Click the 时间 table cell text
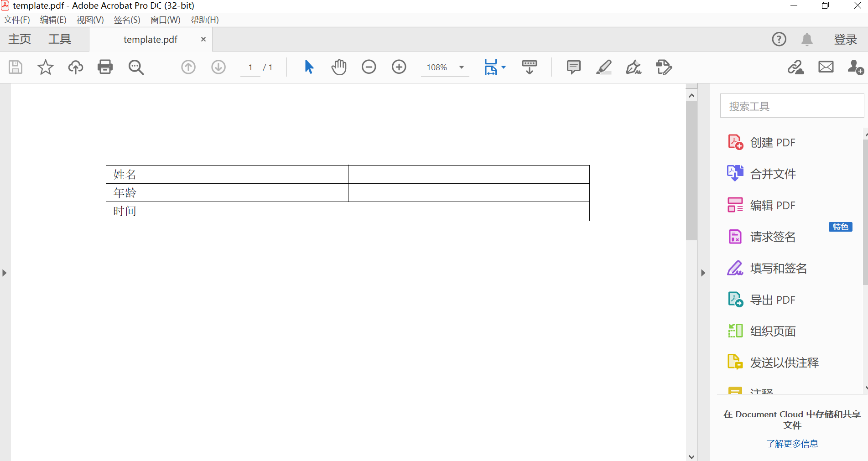Screen dimensions: 868x461 [125, 211]
